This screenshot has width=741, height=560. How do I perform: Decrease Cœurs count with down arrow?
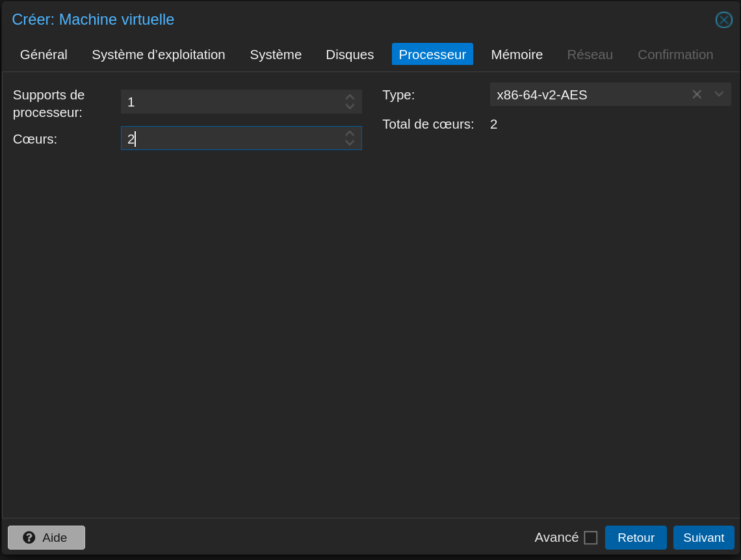click(350, 143)
